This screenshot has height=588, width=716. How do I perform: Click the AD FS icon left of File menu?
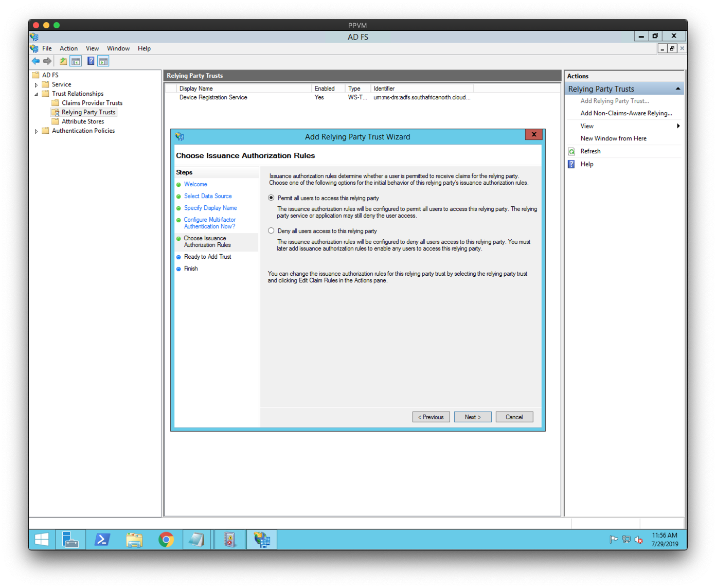(x=34, y=48)
